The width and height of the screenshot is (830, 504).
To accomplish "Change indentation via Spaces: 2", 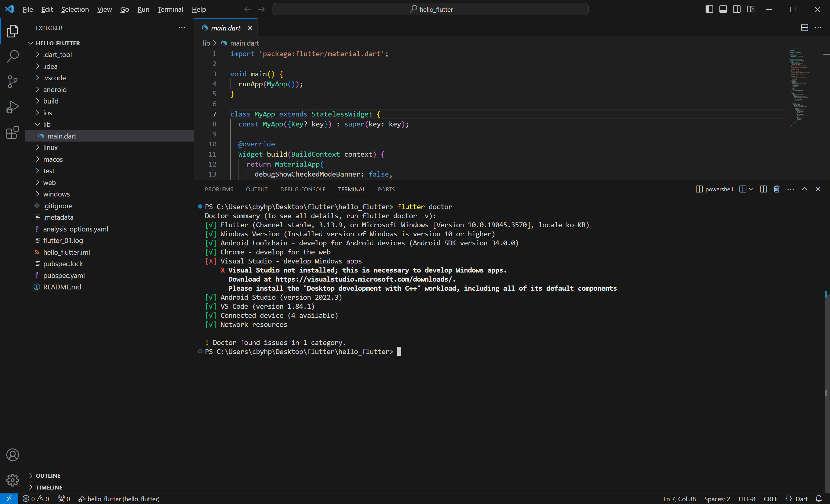I will (x=717, y=499).
